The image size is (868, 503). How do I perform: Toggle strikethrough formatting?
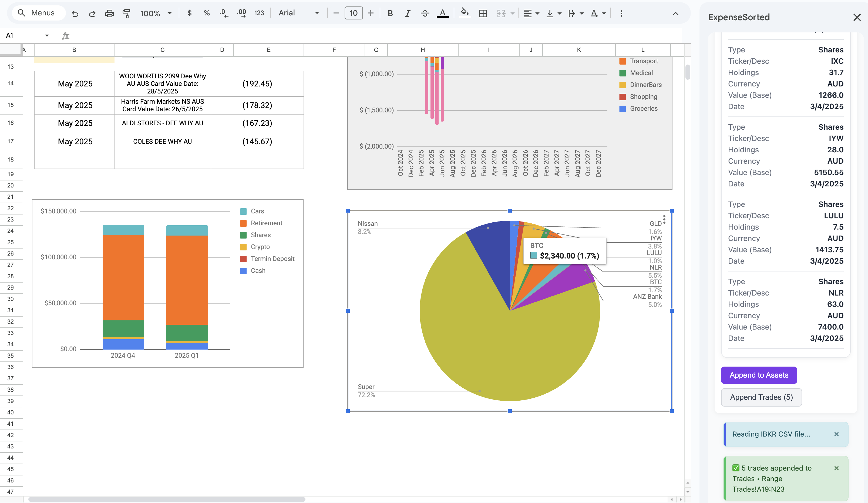pyautogui.click(x=425, y=13)
